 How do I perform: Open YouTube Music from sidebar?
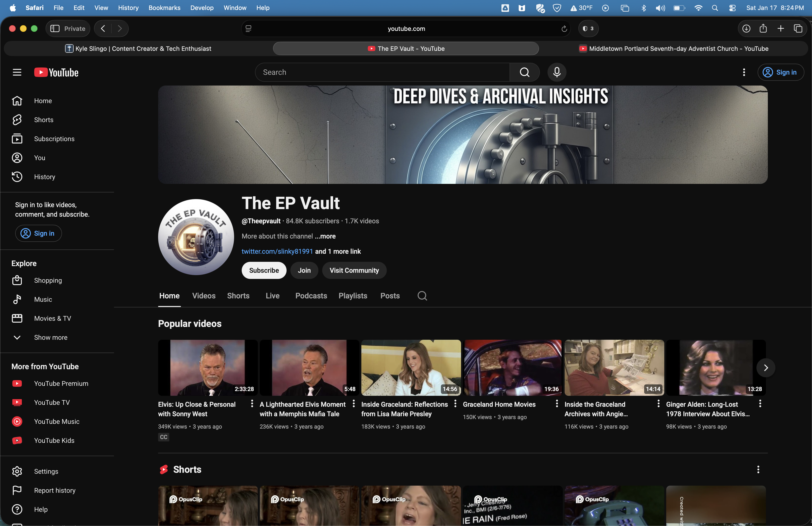coord(57,421)
